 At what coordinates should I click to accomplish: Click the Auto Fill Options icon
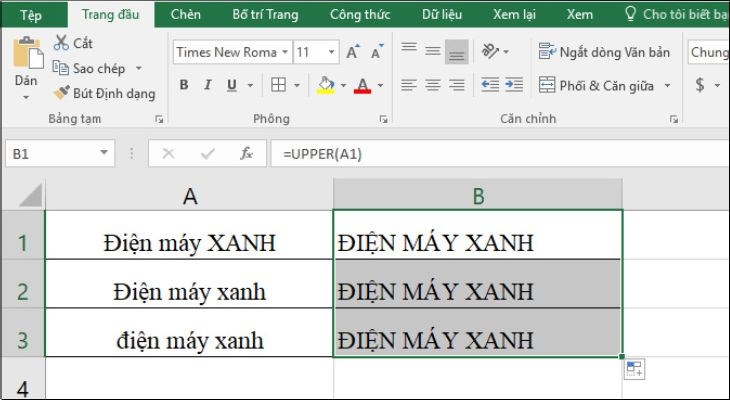pyautogui.click(x=635, y=370)
